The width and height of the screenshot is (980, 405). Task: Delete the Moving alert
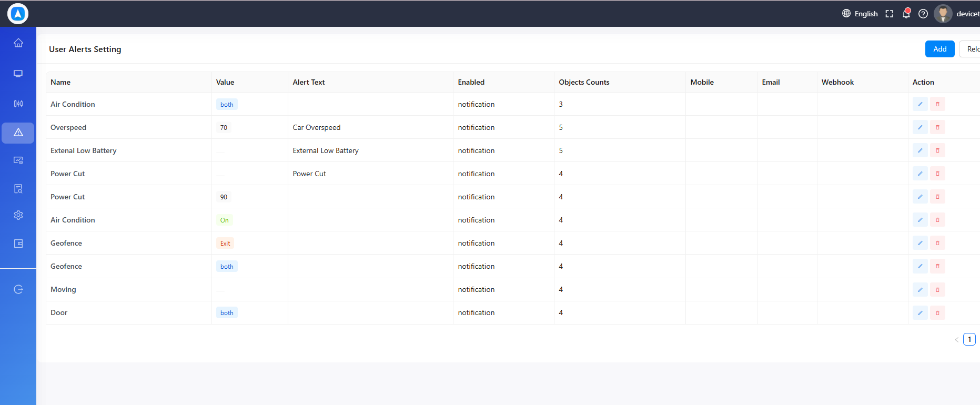pyautogui.click(x=937, y=289)
